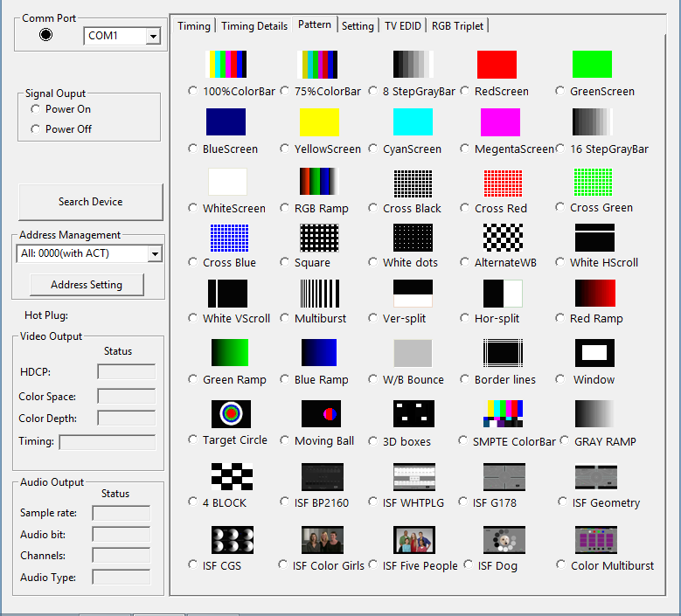Select the Power On radio button
681x616 pixels.
click(x=36, y=109)
